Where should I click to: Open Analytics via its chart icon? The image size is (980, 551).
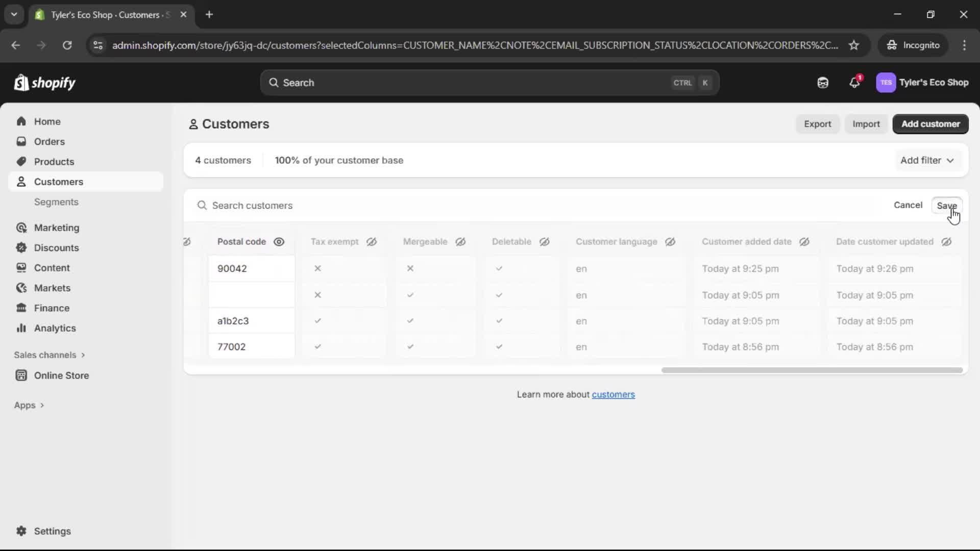coord(21,328)
